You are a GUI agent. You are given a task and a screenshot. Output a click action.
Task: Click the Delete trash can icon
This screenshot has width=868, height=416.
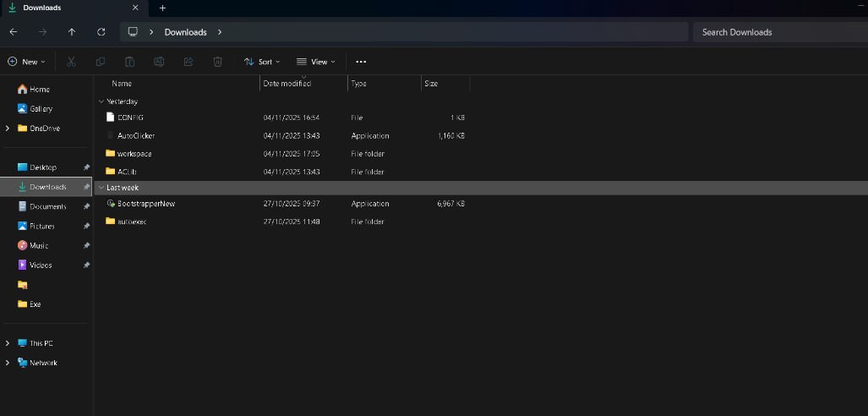pyautogui.click(x=217, y=62)
